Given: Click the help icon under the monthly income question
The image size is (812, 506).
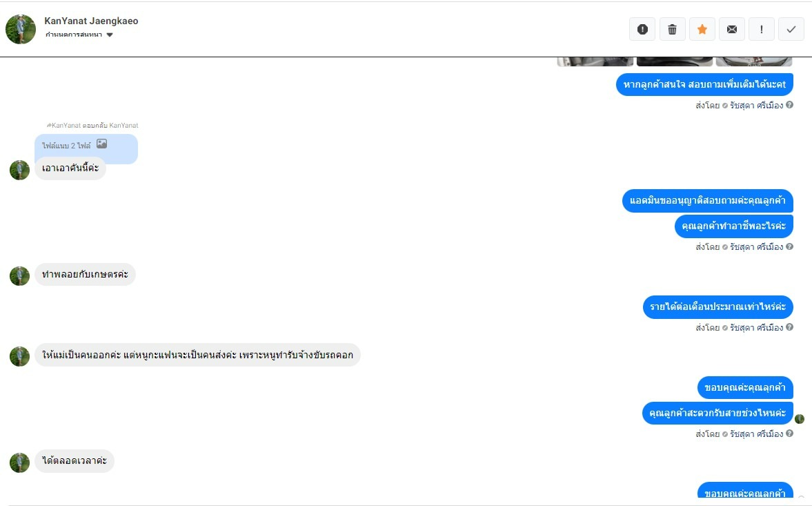Looking at the screenshot, I should coord(789,327).
